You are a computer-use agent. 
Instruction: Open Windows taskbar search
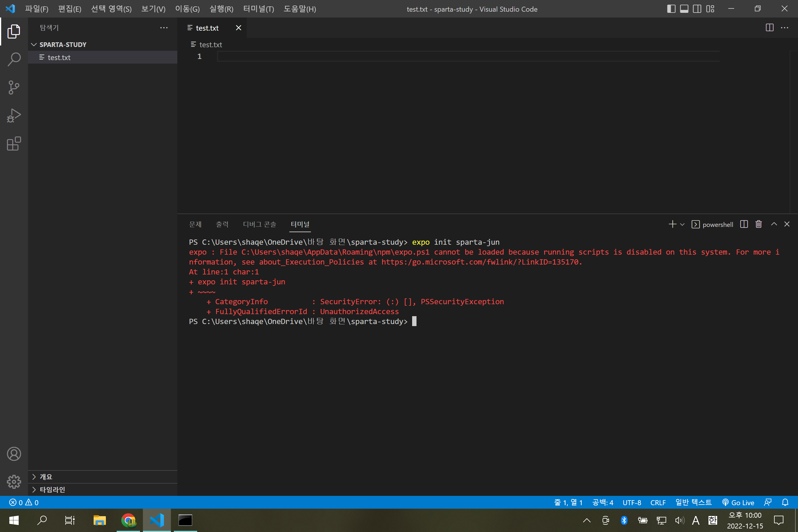tap(42, 520)
